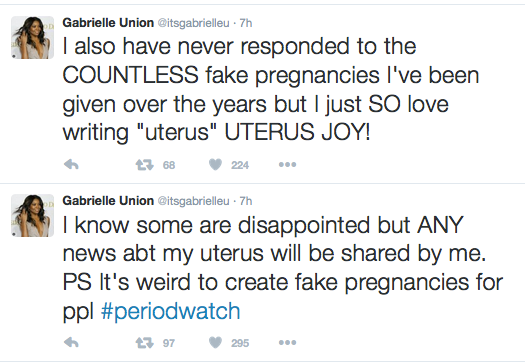Image resolution: width=525 pixels, height=364 pixels.
Task: Like the tweet with 224 likes
Action: click(x=215, y=164)
